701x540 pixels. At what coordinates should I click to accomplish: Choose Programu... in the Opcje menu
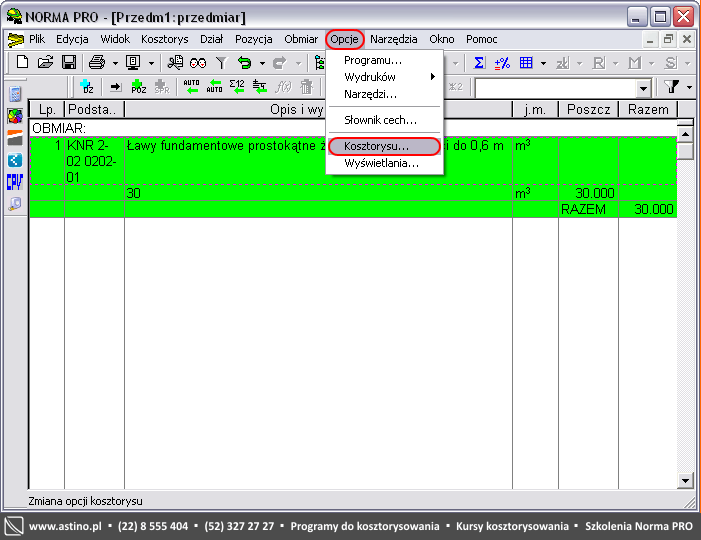pos(384,60)
